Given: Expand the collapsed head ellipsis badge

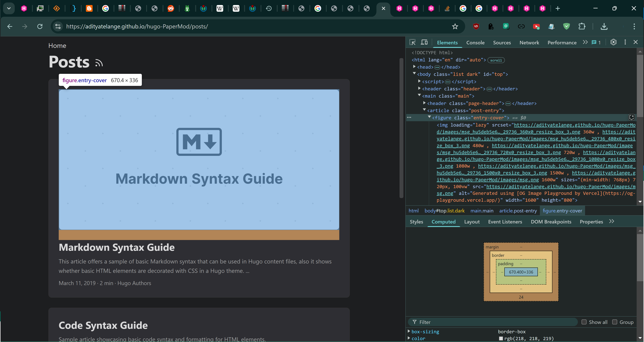Looking at the screenshot, I should pyautogui.click(x=437, y=67).
